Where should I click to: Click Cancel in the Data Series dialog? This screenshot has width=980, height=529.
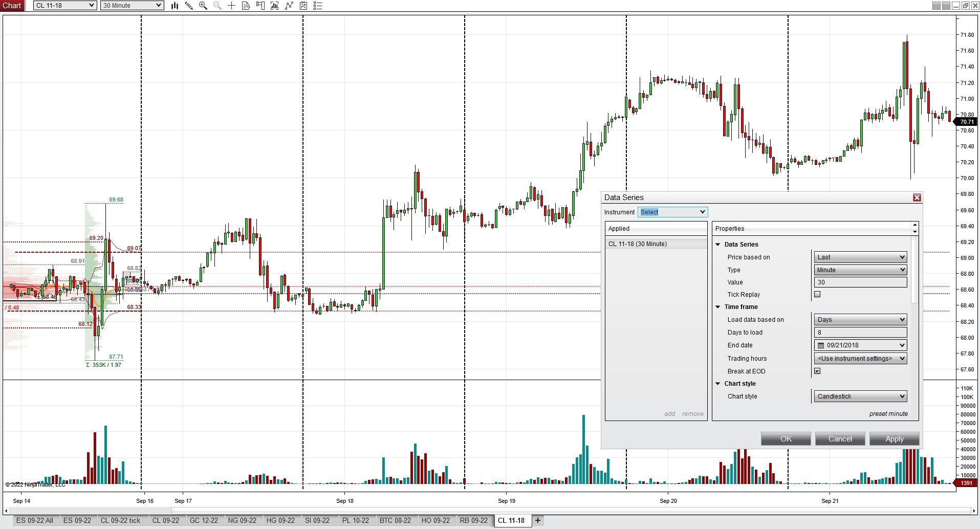(840, 439)
